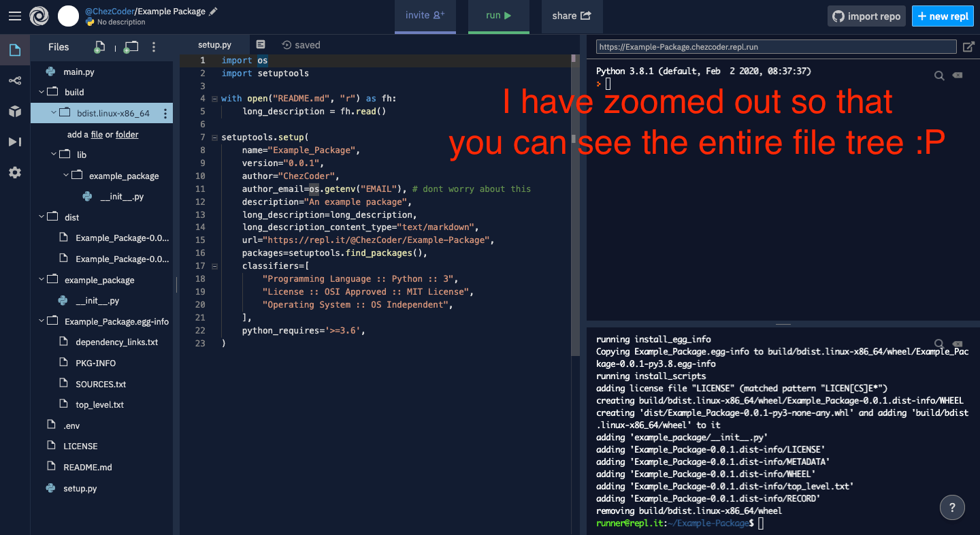Open the version control sidebar icon
980x535 pixels.
[x=14, y=80]
